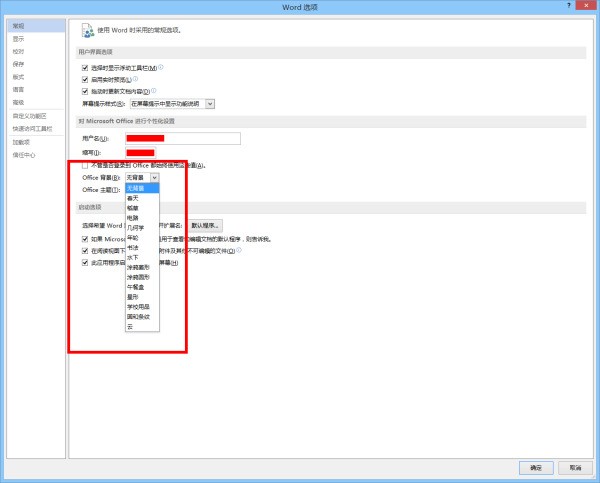Viewport: 600px width, 483px height.
Task: Click the help question mark in title bar
Action: (x=569, y=5)
